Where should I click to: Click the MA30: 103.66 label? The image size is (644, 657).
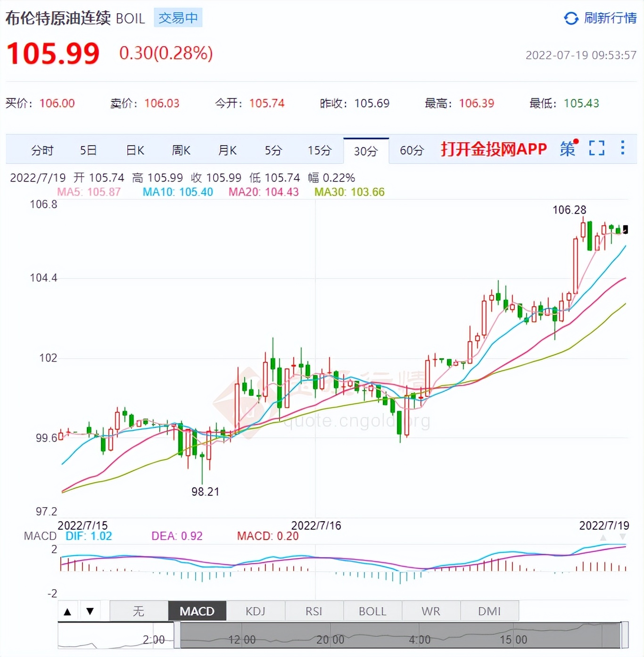(x=349, y=192)
